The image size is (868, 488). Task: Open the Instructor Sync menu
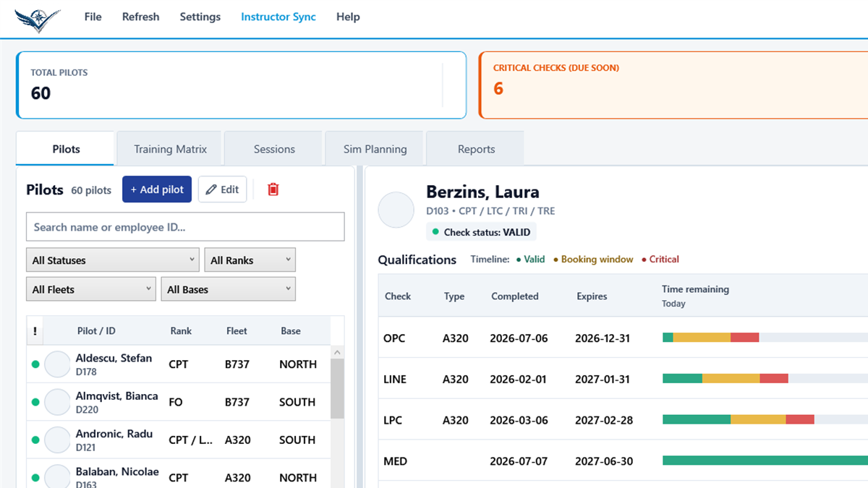click(278, 17)
